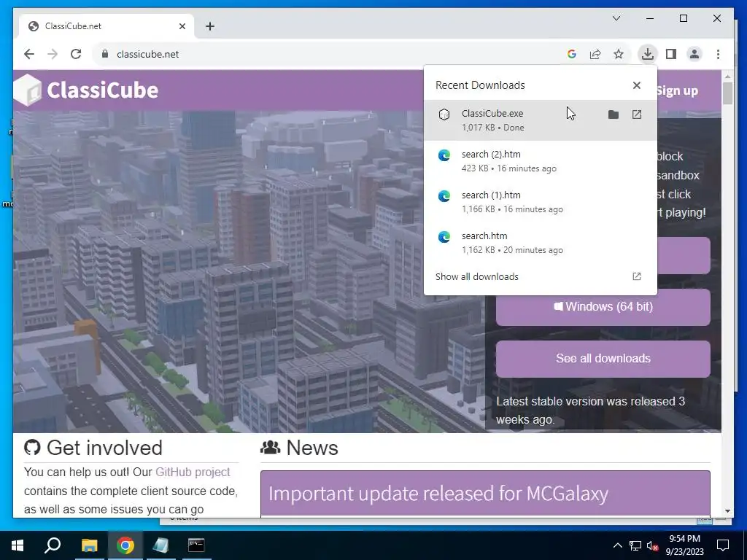Click the open icon beside Show all downloads
This screenshot has width=747, height=560.
click(x=636, y=276)
